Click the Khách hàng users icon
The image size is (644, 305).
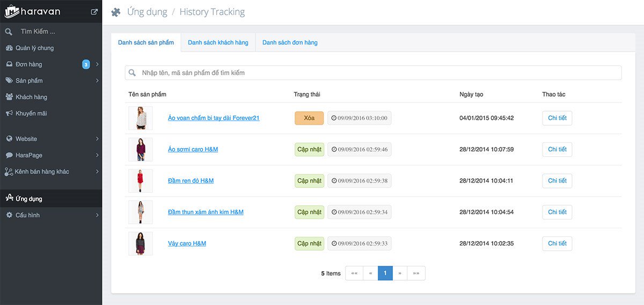point(9,97)
